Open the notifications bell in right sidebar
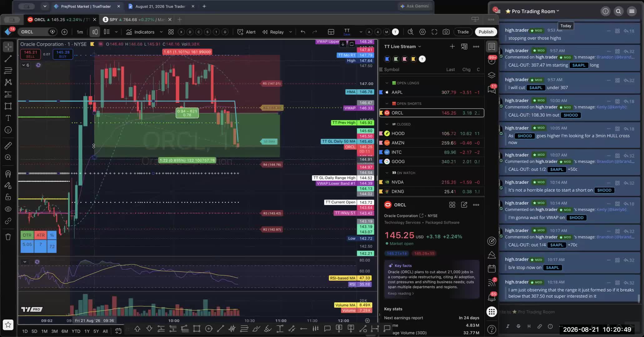Viewport: 644px width, 337px height. coord(492,297)
